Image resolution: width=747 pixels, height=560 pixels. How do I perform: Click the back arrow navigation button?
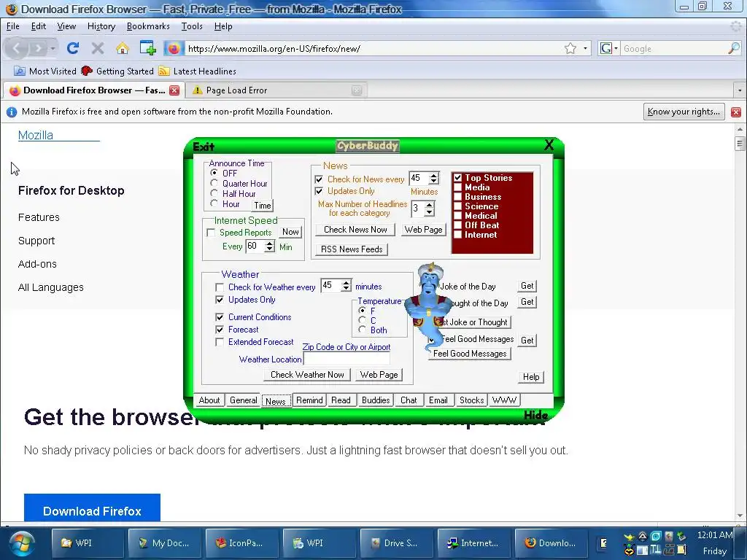(x=17, y=48)
